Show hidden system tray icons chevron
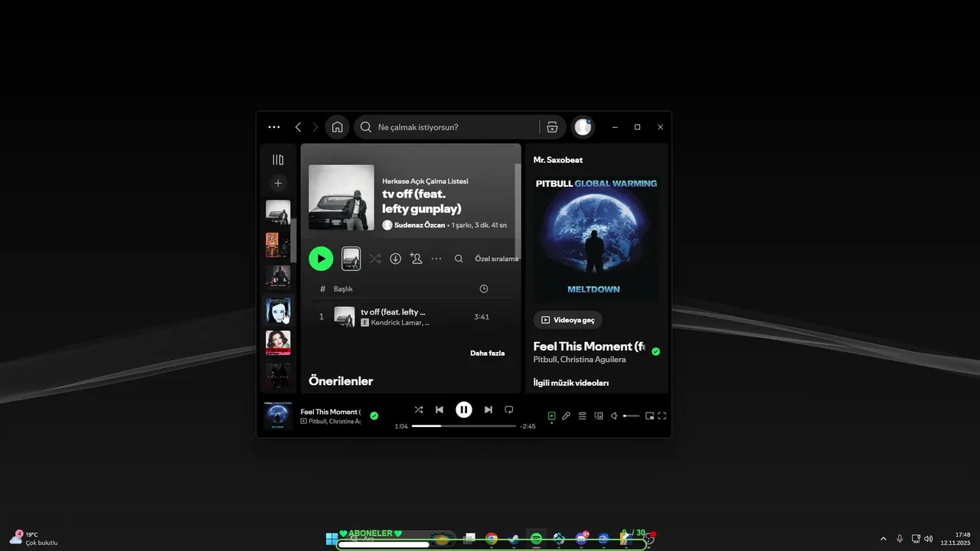980x551 pixels. pos(883,539)
